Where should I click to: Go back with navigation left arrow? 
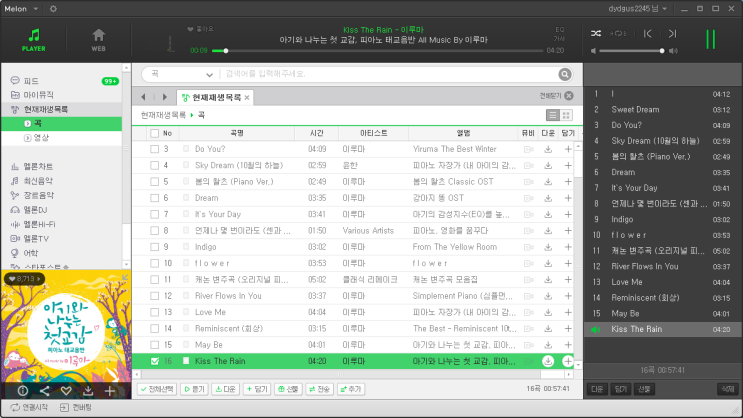coord(143,97)
